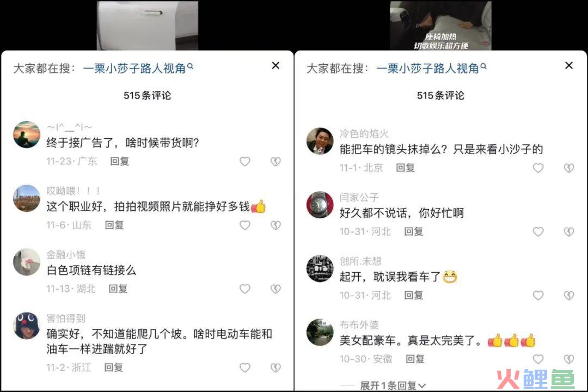This screenshot has height=392, width=588.
Task: Reply to 闫家公子's comment
Action: [414, 232]
